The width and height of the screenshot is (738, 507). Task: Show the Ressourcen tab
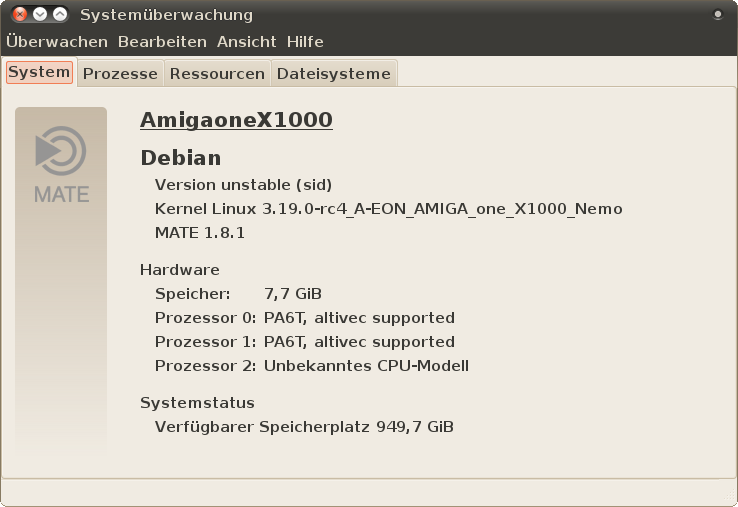[217, 74]
